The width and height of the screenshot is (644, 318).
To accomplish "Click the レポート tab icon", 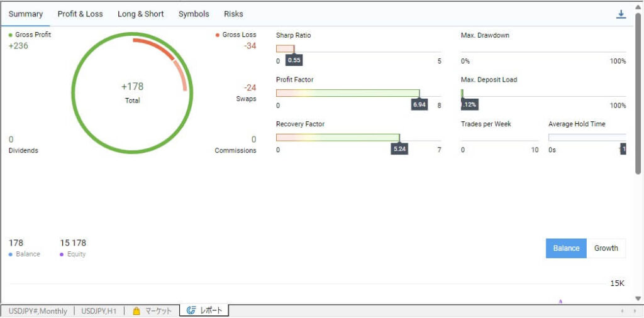I will click(x=191, y=311).
